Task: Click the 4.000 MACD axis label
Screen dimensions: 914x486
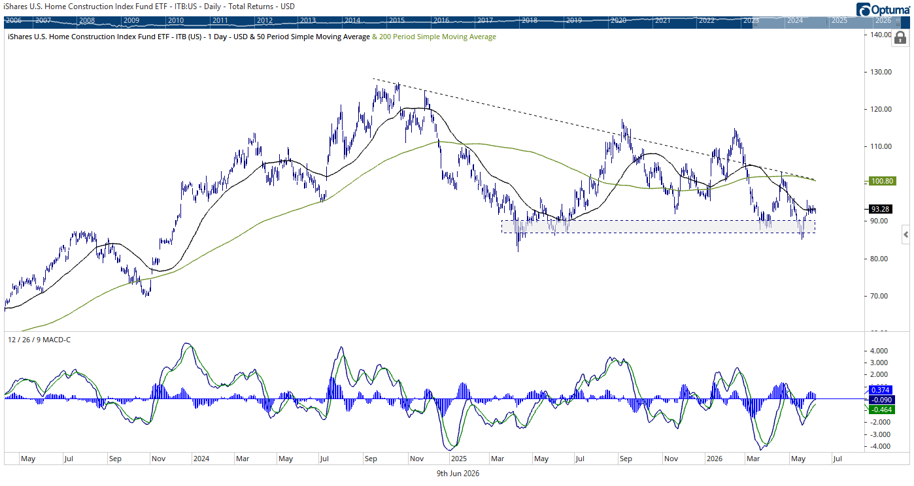Action: click(x=880, y=351)
